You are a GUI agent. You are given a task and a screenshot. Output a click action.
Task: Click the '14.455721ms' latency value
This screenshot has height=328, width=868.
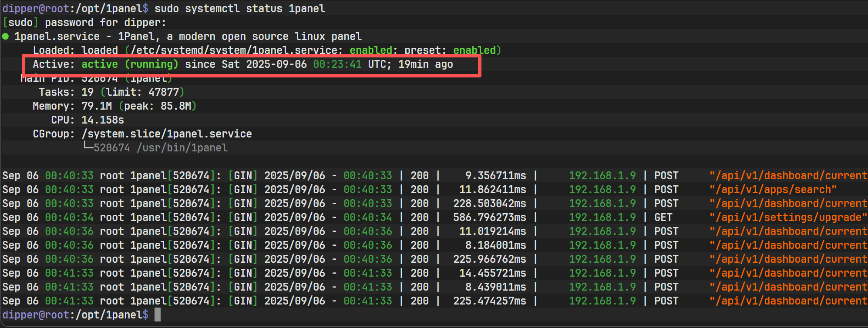(x=492, y=273)
